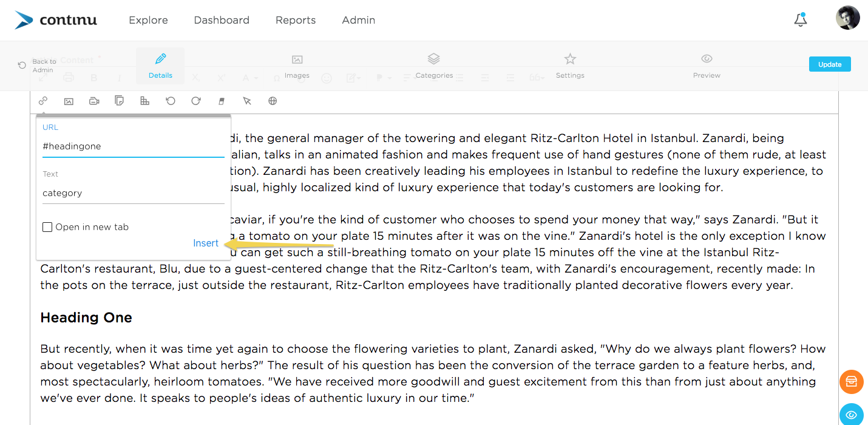The width and height of the screenshot is (868, 425).
Task: Click the orange archive floating button
Action: (852, 381)
